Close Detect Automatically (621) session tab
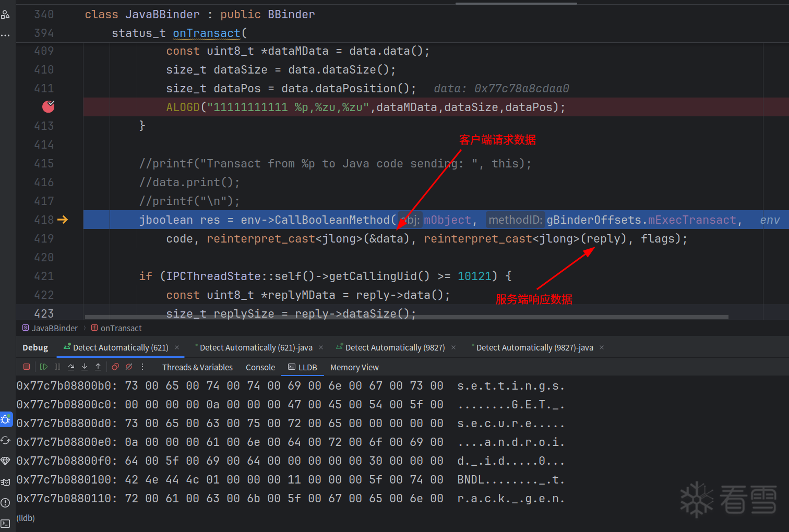The image size is (789, 532). tap(177, 347)
